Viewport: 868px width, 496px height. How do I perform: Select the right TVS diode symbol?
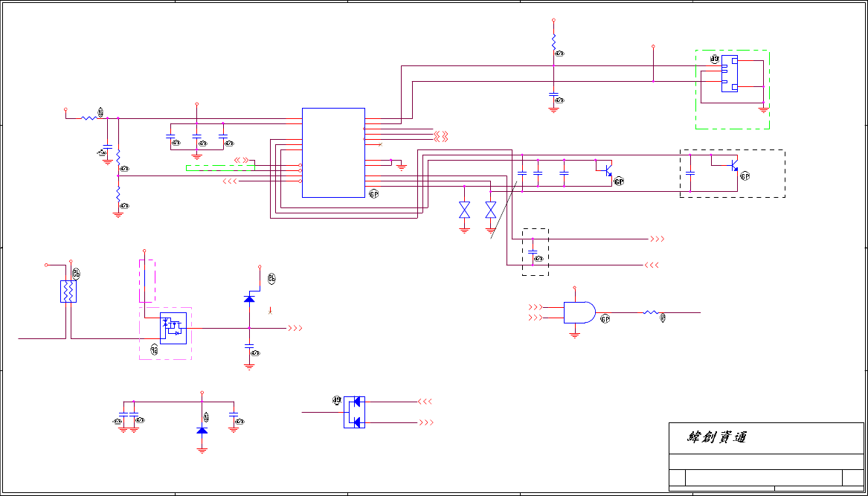490,210
